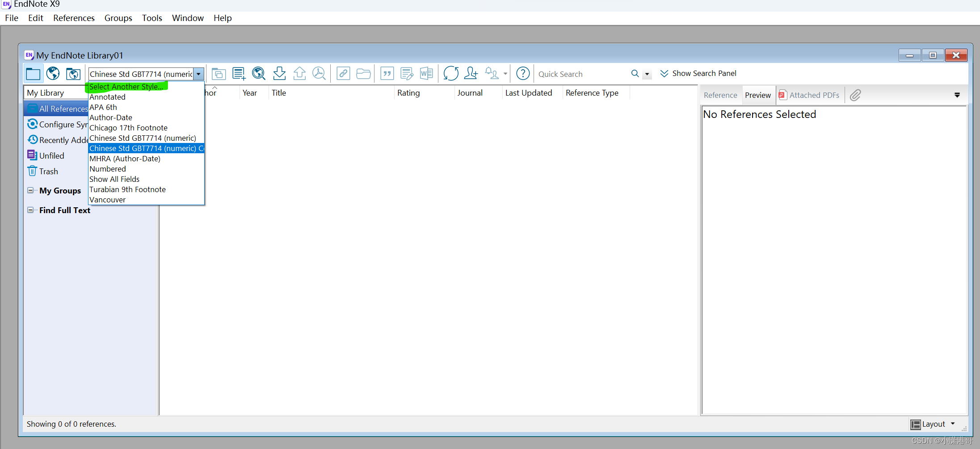Image resolution: width=980 pixels, height=449 pixels.
Task: Open the output style combo box arrow
Action: 199,74
